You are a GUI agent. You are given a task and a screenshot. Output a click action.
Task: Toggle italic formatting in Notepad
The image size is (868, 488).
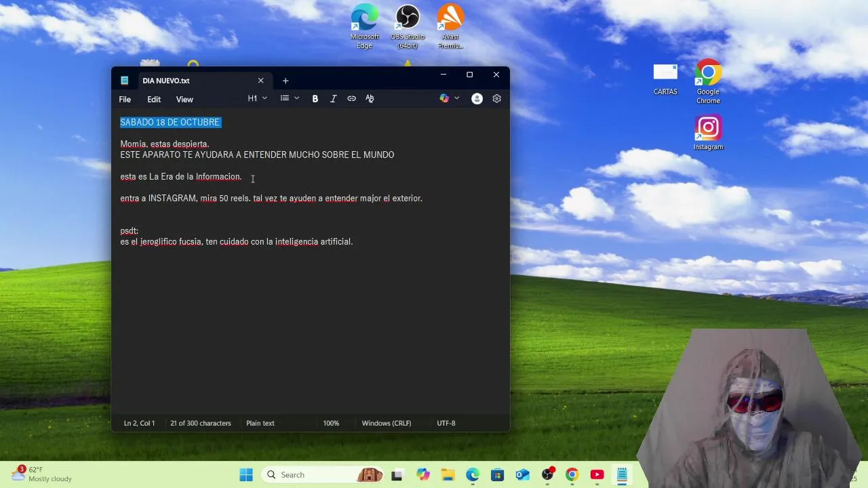pyautogui.click(x=333, y=98)
